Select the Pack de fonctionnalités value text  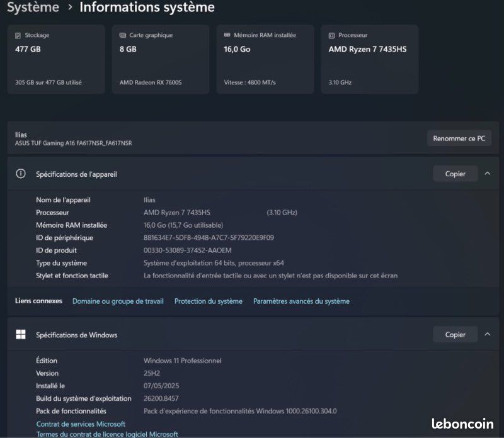pyautogui.click(x=240, y=411)
